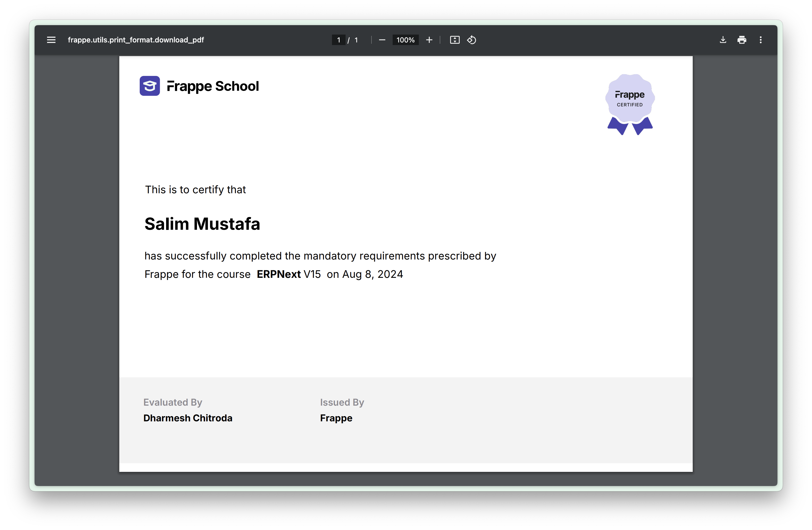Open the three-dot more actions menu
The width and height of the screenshot is (812, 530).
coord(760,40)
